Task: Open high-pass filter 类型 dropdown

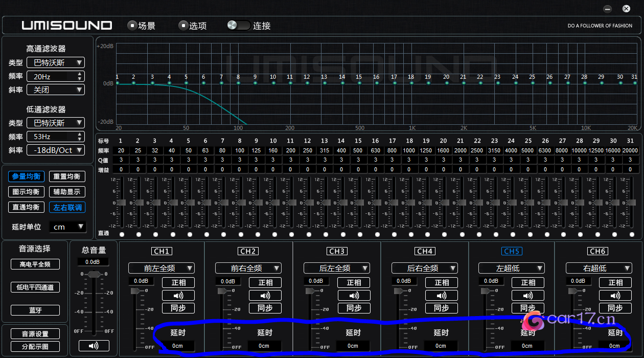Action: pyautogui.click(x=56, y=63)
